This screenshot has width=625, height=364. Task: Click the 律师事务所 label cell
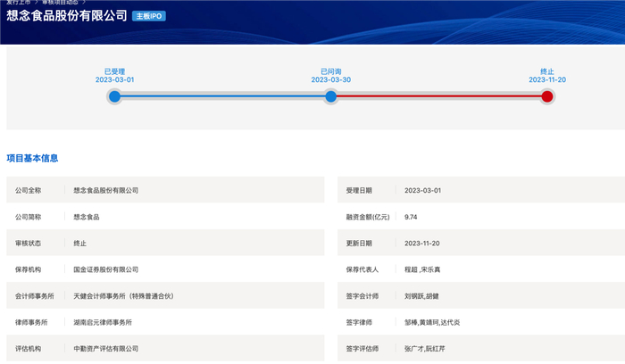pyautogui.click(x=31, y=322)
